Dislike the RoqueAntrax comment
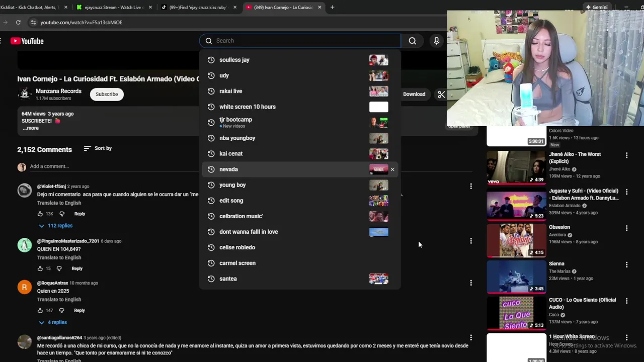This screenshot has width=644, height=362. 62,310
